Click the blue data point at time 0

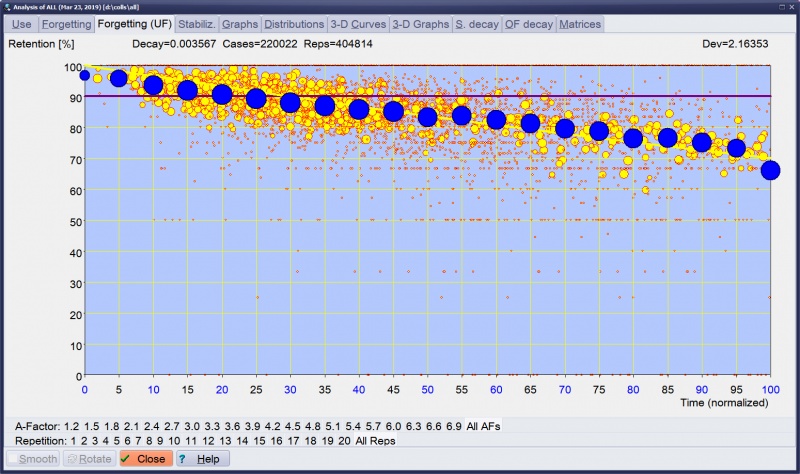coord(85,76)
